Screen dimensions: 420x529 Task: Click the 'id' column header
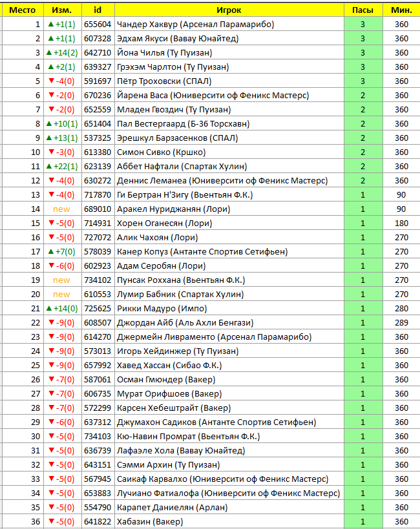98,10
